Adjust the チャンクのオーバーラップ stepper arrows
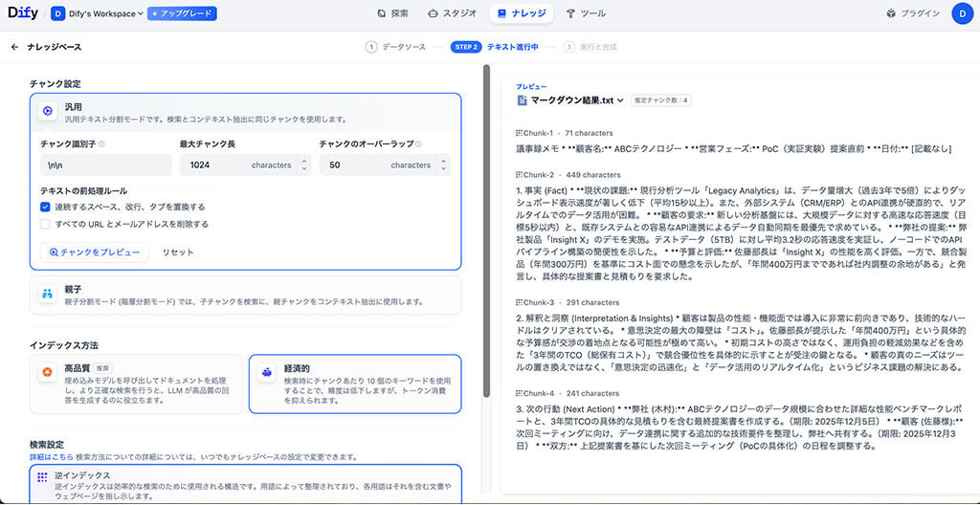Screen dimensions: 980x505 [443, 165]
